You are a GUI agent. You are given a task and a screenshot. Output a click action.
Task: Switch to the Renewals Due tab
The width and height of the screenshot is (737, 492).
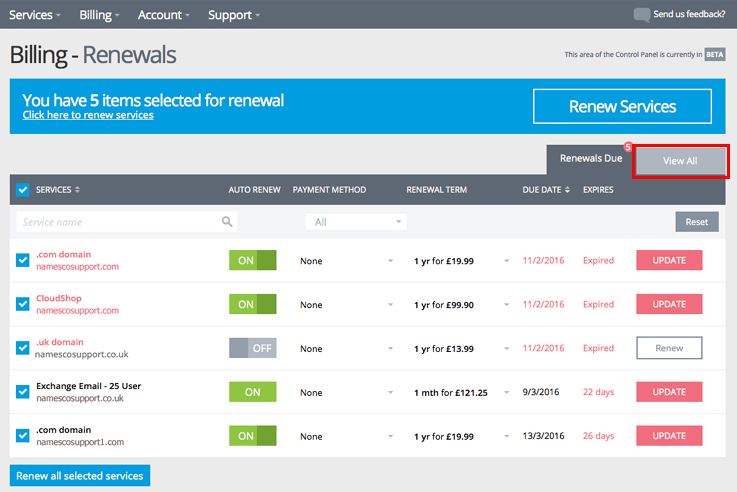click(591, 158)
